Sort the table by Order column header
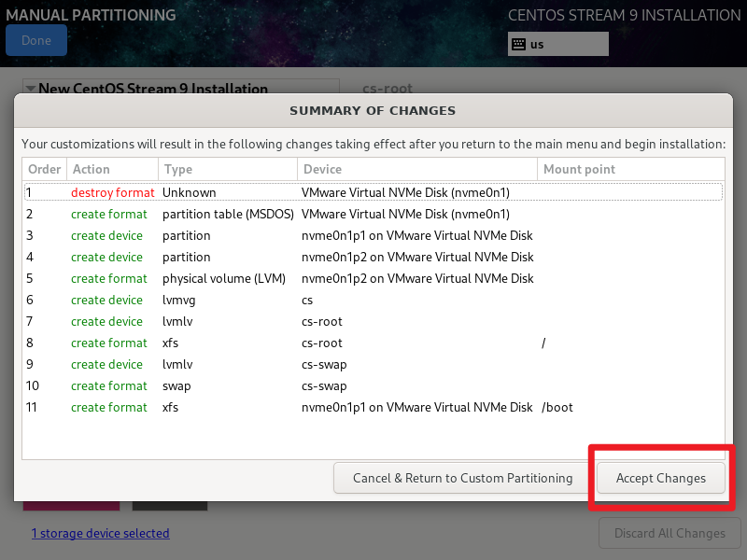 [x=44, y=170]
